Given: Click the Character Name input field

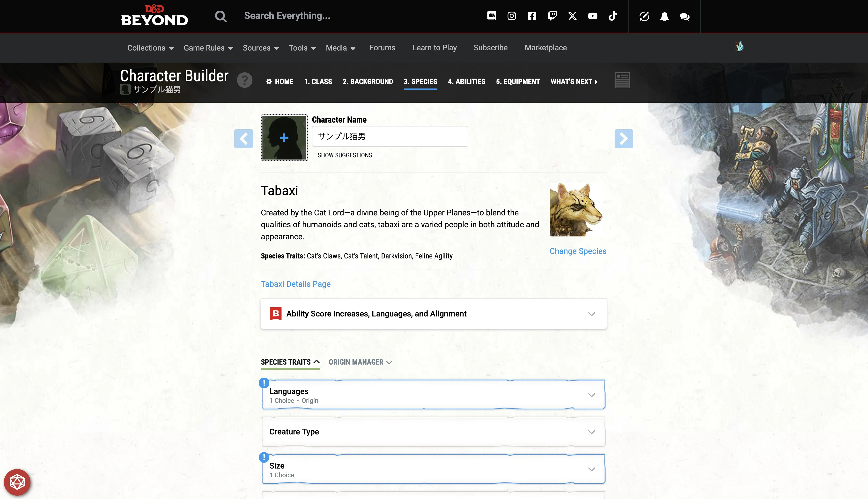Looking at the screenshot, I should pyautogui.click(x=390, y=136).
